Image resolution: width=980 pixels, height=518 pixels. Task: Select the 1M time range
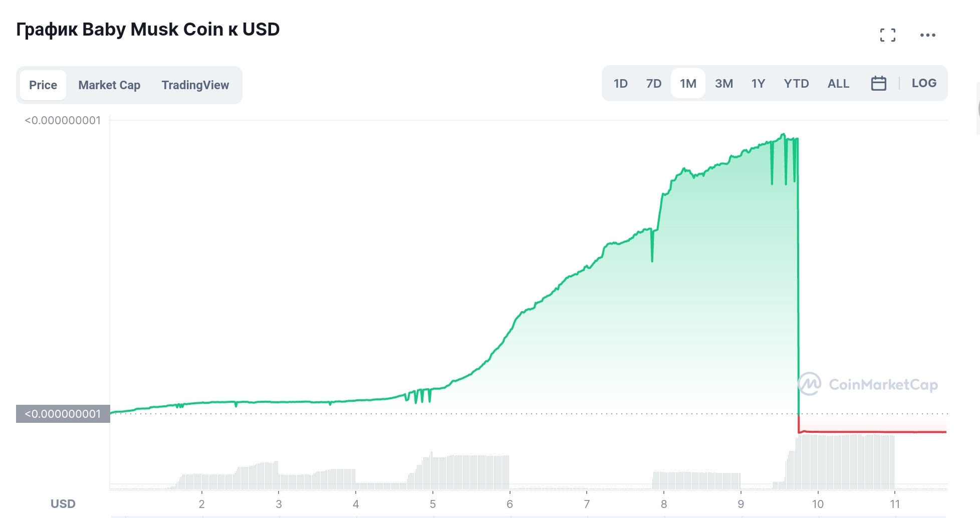(688, 83)
